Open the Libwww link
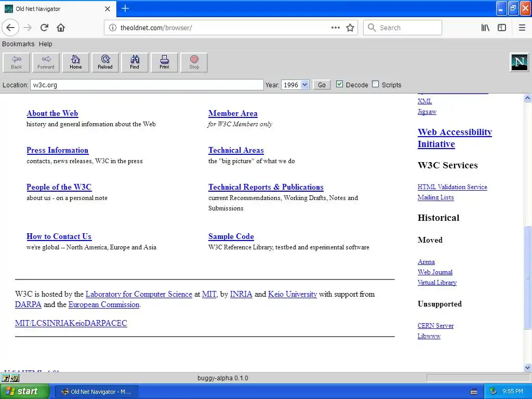The width and height of the screenshot is (532, 399). click(x=429, y=336)
